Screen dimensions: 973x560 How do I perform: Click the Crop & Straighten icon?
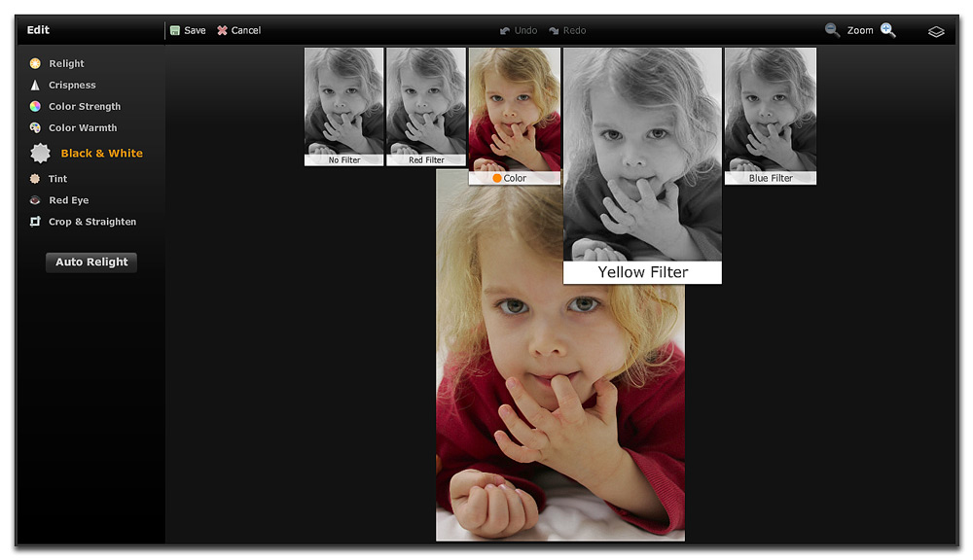[35, 222]
